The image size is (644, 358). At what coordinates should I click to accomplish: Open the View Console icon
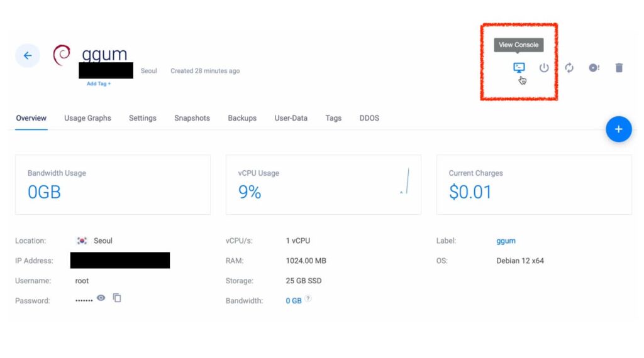519,68
